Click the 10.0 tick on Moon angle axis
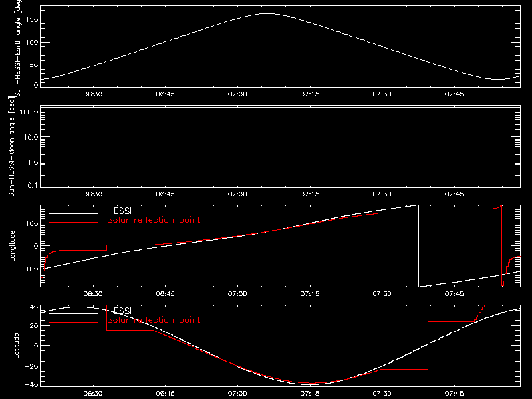 pos(31,137)
